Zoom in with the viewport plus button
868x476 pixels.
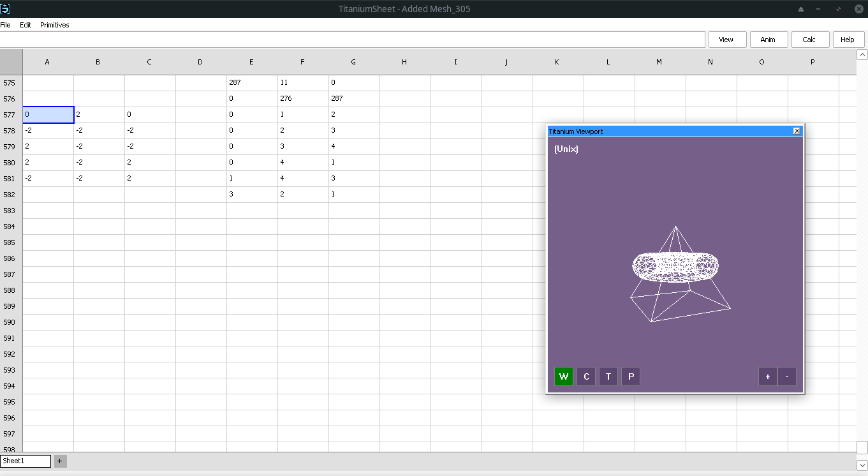coord(768,376)
